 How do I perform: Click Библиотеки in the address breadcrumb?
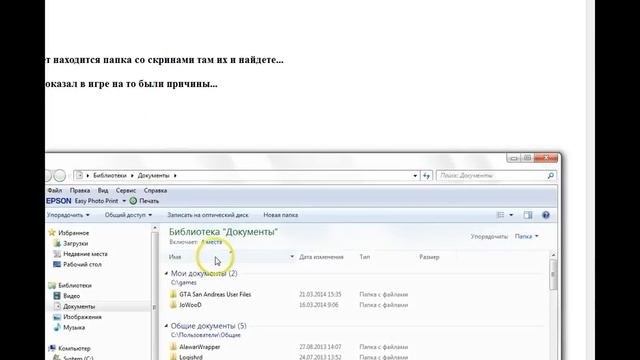(x=110, y=175)
